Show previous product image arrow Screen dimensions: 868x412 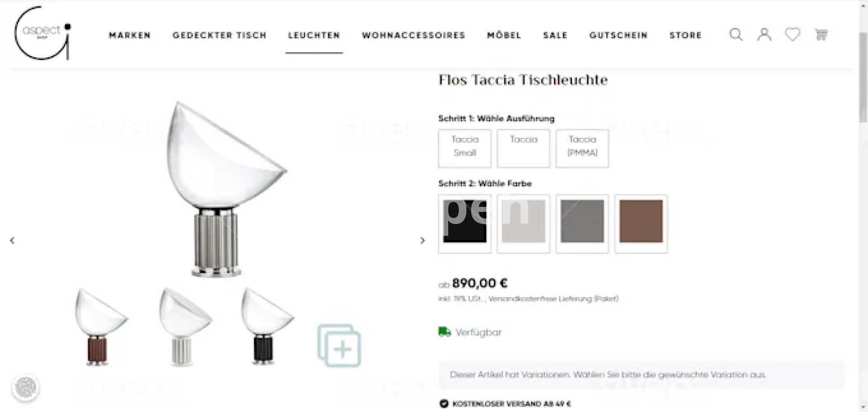[x=12, y=240]
